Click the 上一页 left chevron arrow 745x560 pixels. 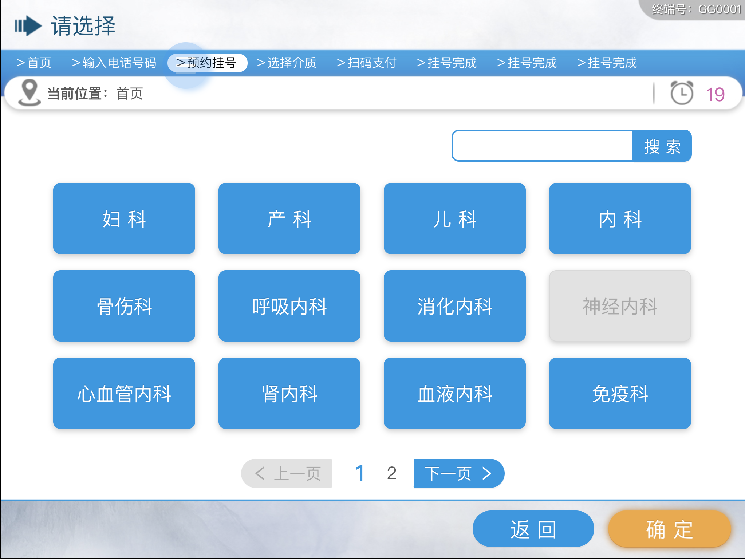260,473
